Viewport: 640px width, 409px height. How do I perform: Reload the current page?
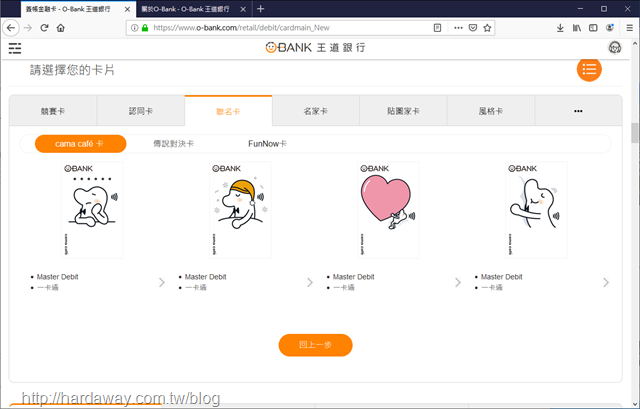tap(44, 28)
